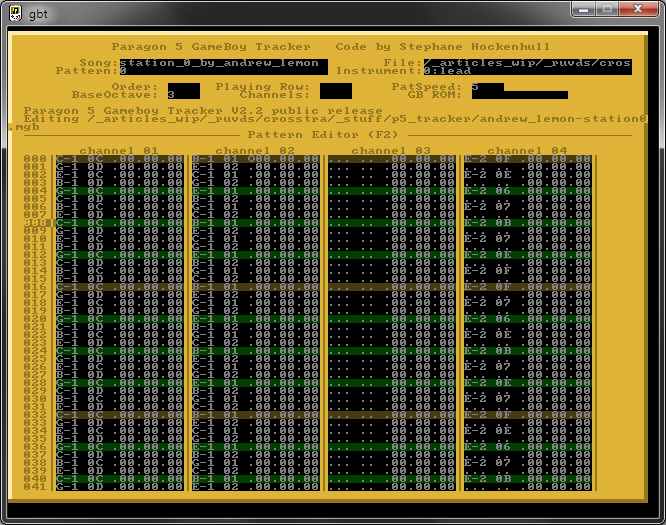
Task: Click the highlighted cursor row number 008
Action: (35, 223)
